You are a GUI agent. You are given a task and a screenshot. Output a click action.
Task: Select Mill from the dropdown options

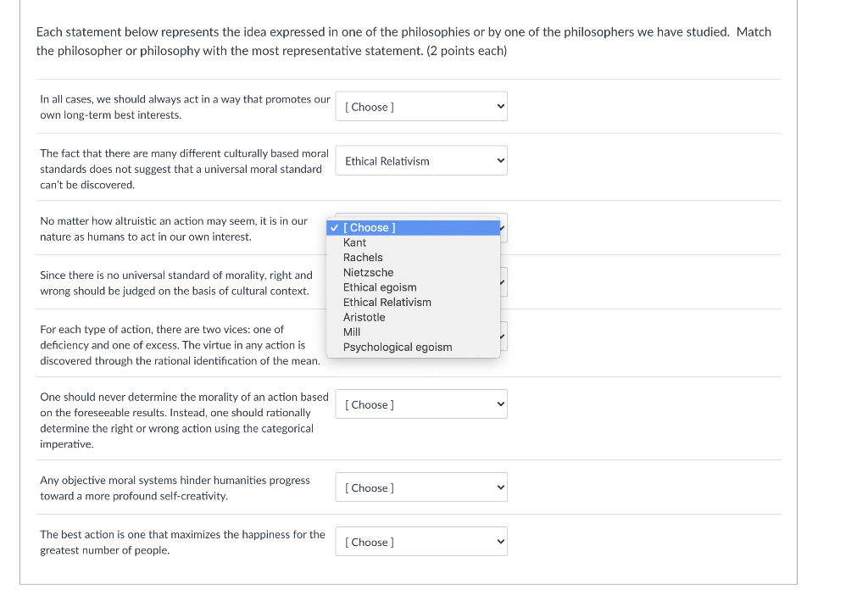352,331
